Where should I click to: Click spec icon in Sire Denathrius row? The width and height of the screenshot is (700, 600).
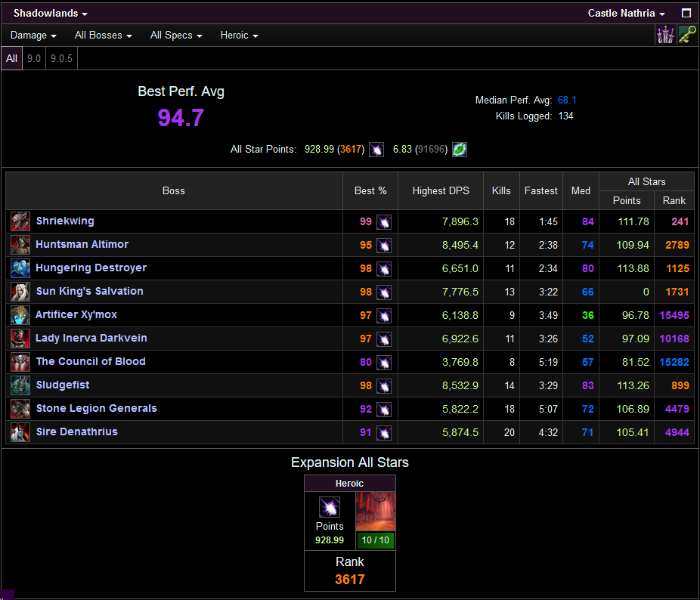click(384, 432)
